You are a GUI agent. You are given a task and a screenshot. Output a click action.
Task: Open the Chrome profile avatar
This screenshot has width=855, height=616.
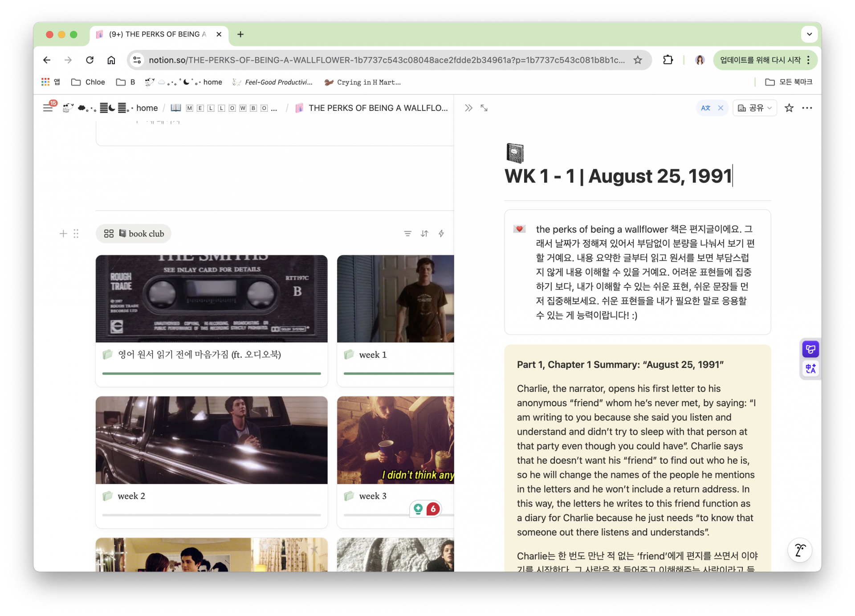coord(700,60)
